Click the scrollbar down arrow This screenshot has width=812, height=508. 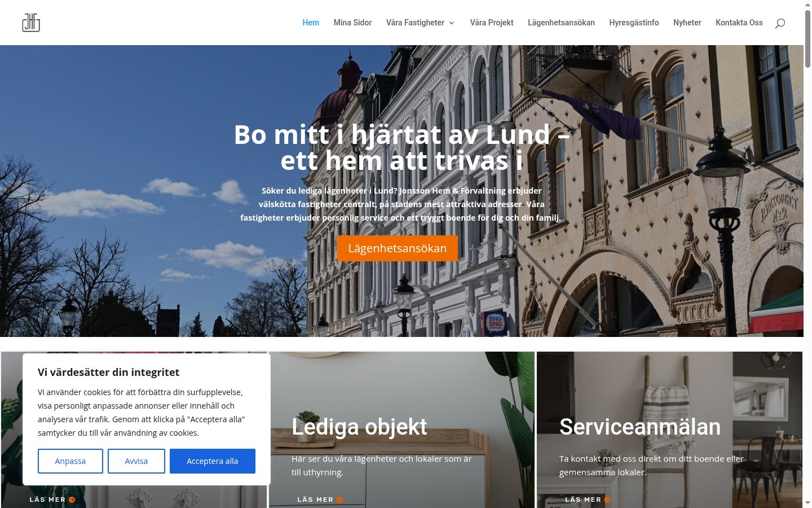[807, 503]
